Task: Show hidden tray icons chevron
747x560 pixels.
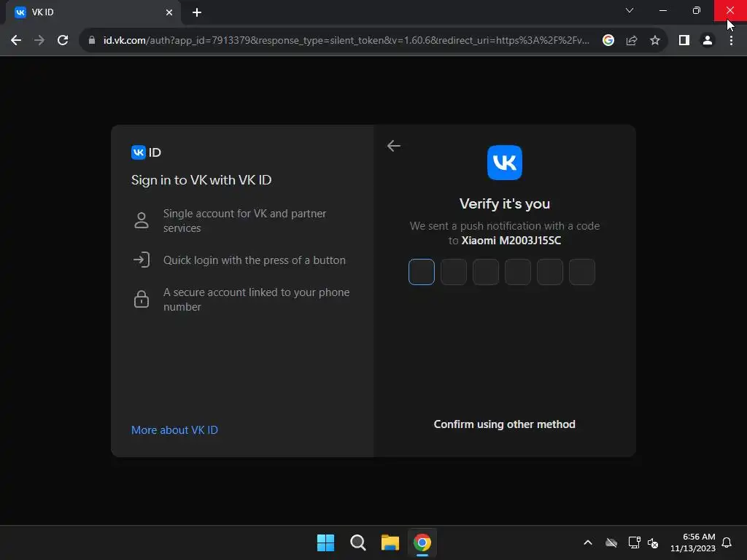Action: pyautogui.click(x=588, y=542)
